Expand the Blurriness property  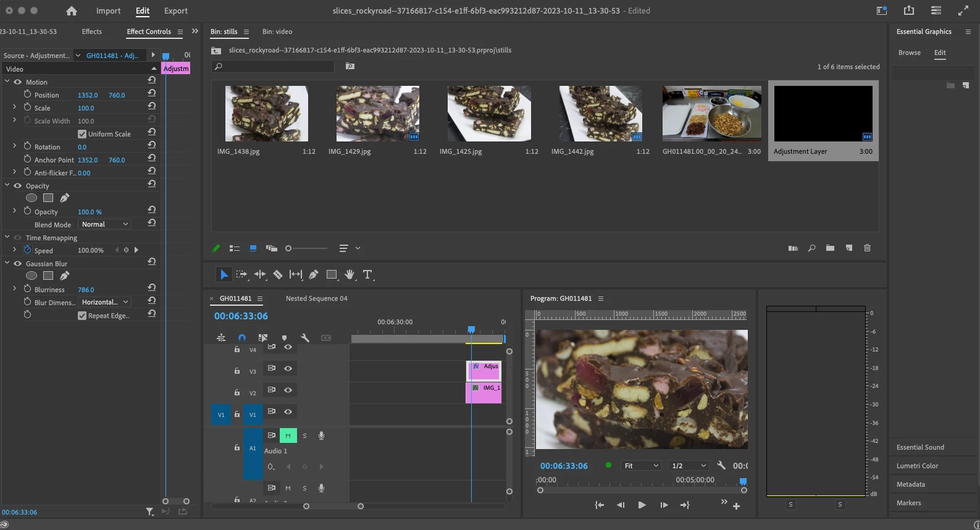(x=14, y=289)
